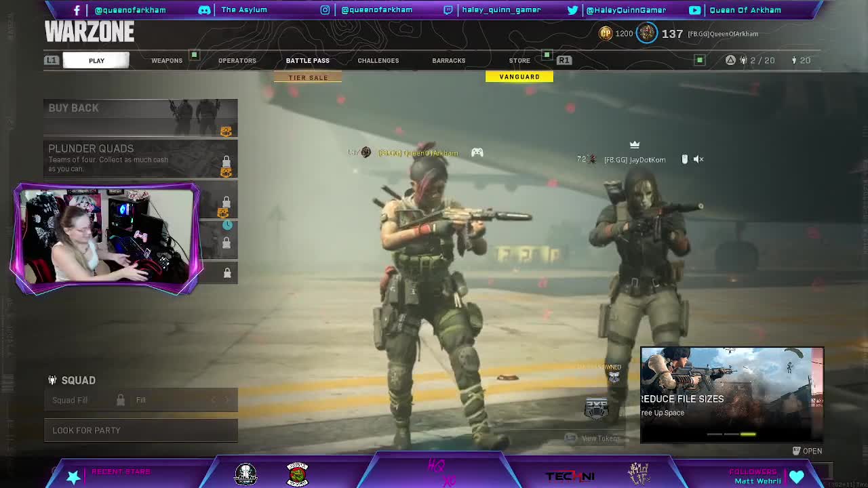Open the OPERATORS tab

pos(237,60)
